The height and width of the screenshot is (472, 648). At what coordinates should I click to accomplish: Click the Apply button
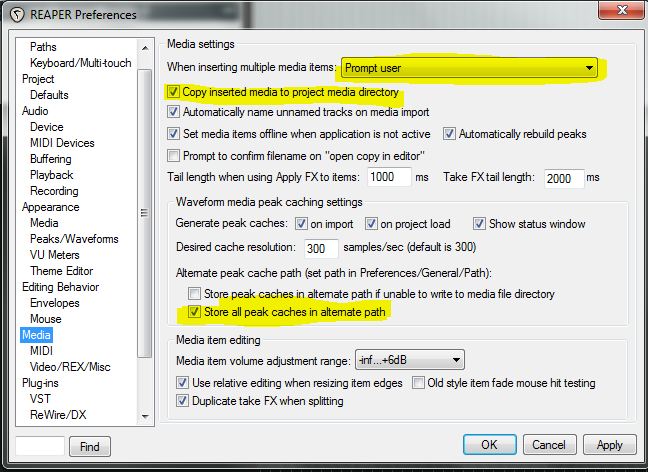610,445
